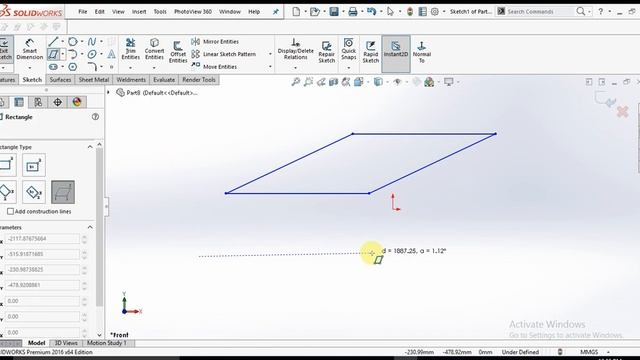Select the Circle sketch tool

pos(73,42)
